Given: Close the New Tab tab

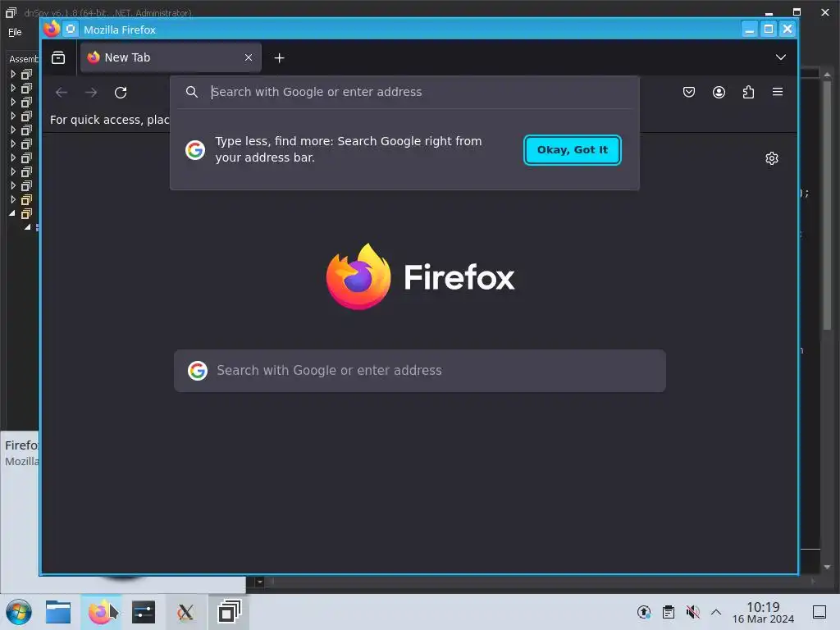Looking at the screenshot, I should (249, 57).
